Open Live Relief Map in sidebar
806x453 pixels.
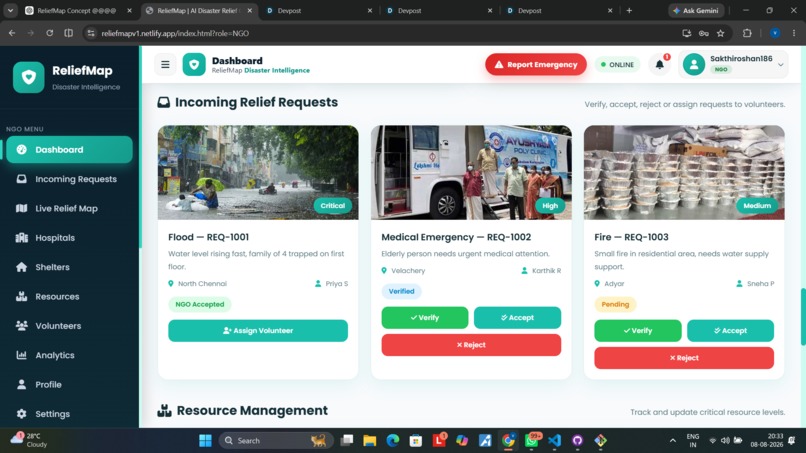pyautogui.click(x=69, y=208)
